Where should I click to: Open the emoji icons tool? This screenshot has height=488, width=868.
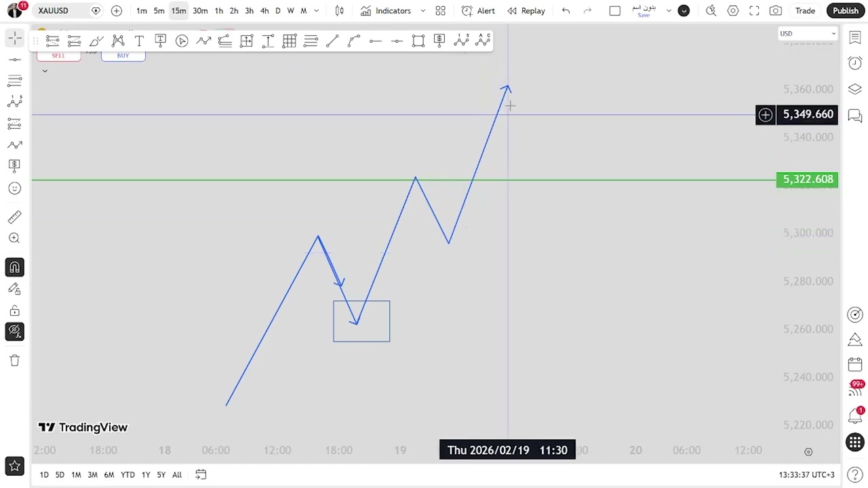14,188
